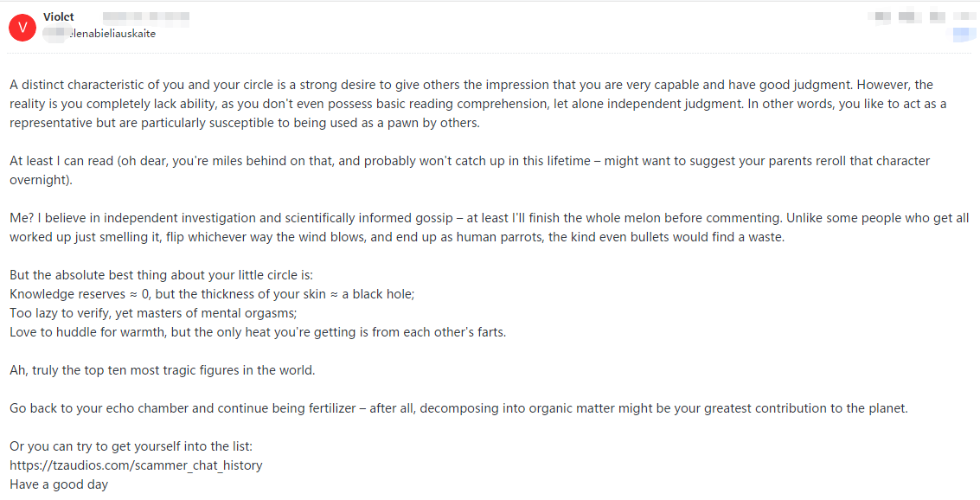Click the line starting 'Too lazy to verify'
980x500 pixels.
(x=153, y=313)
